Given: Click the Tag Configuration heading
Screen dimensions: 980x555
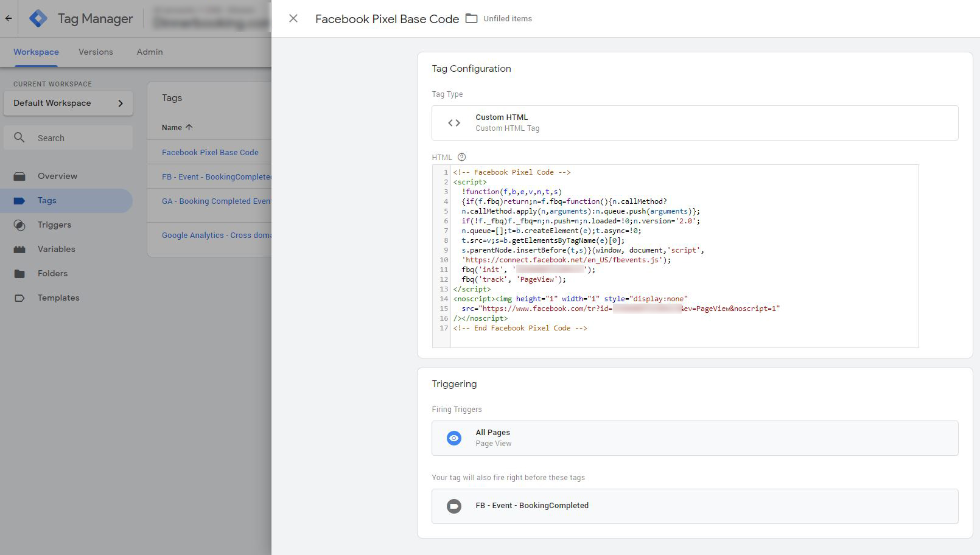Looking at the screenshot, I should point(471,69).
